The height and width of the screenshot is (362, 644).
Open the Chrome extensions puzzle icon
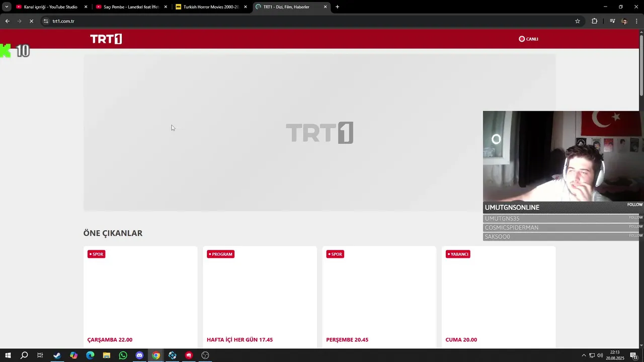pyautogui.click(x=594, y=21)
